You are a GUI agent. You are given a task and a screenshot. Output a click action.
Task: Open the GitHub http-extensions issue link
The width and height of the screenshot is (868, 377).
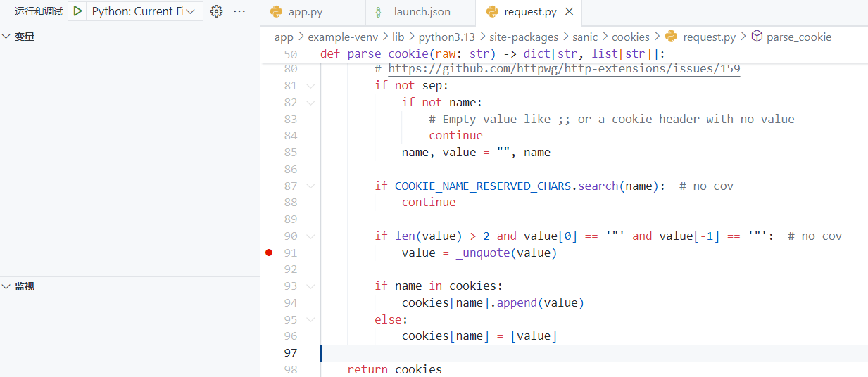click(563, 69)
